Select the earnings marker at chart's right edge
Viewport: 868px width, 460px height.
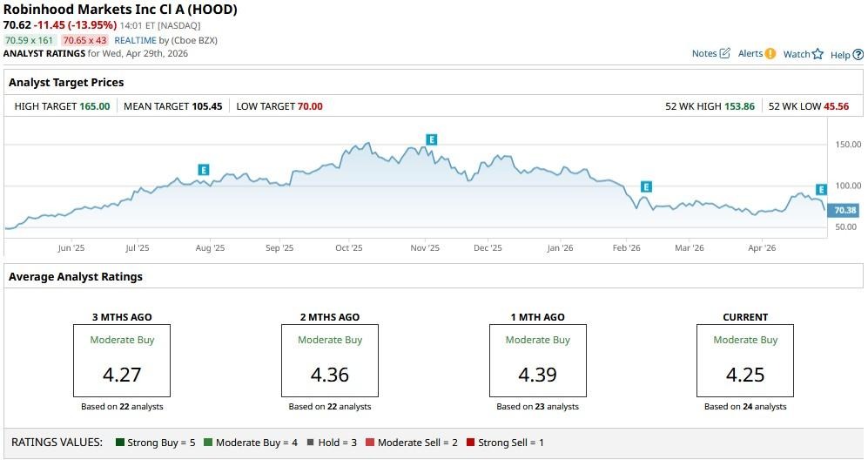(x=820, y=189)
